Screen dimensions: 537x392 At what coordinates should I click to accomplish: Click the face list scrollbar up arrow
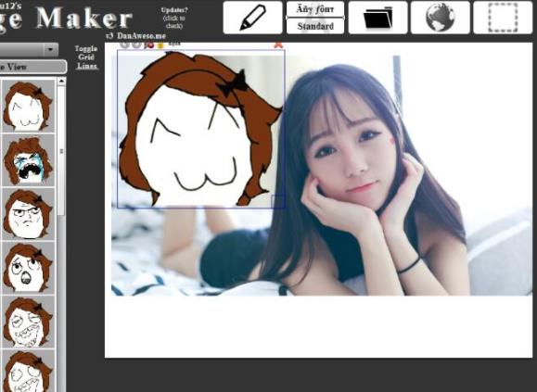point(61,82)
